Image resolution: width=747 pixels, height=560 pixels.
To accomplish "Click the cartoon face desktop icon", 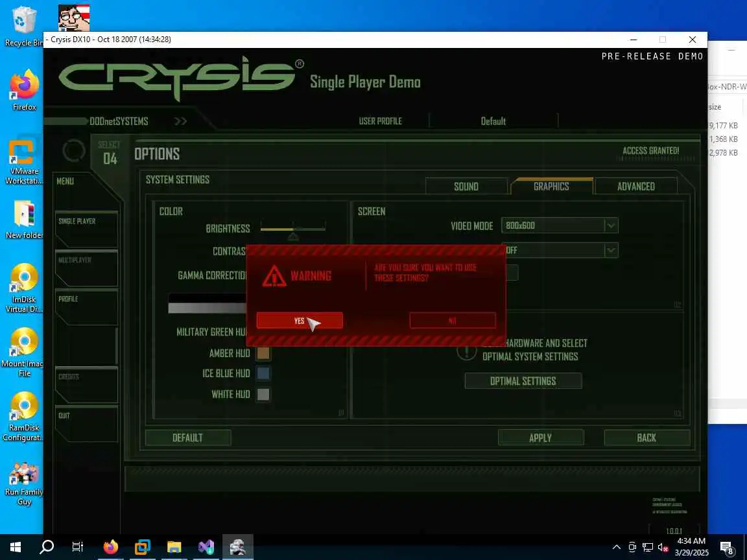I will tap(74, 17).
